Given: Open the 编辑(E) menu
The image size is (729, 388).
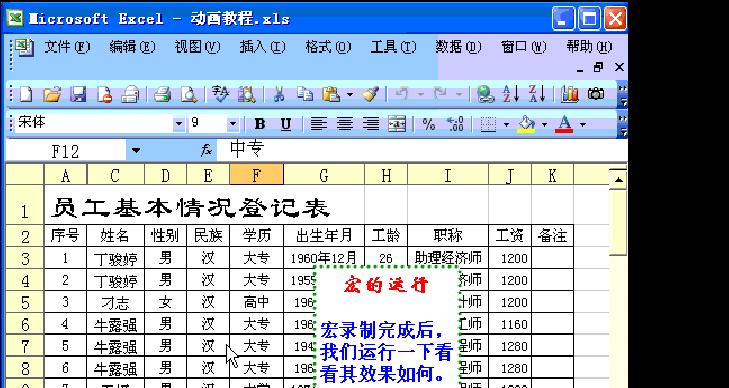Looking at the screenshot, I should pos(133,47).
